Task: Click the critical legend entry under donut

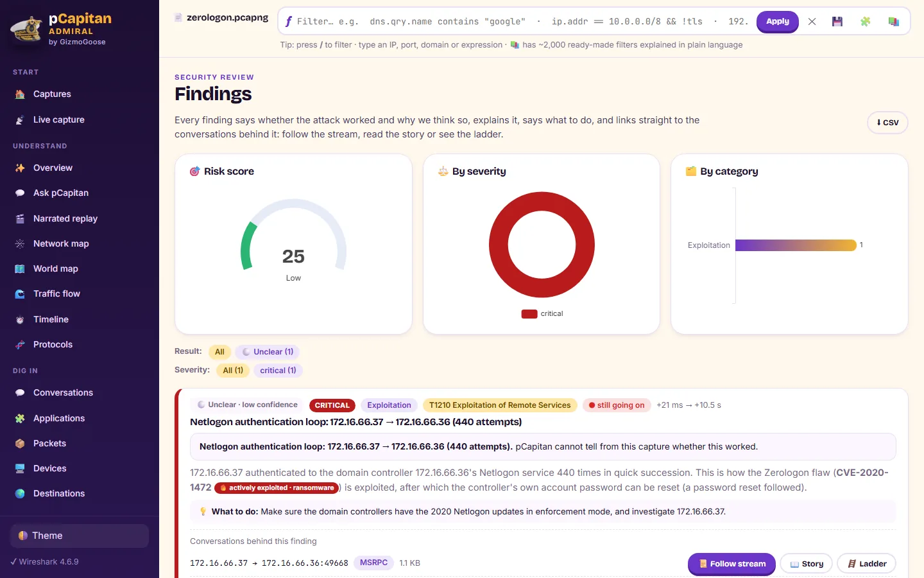Action: tap(542, 314)
